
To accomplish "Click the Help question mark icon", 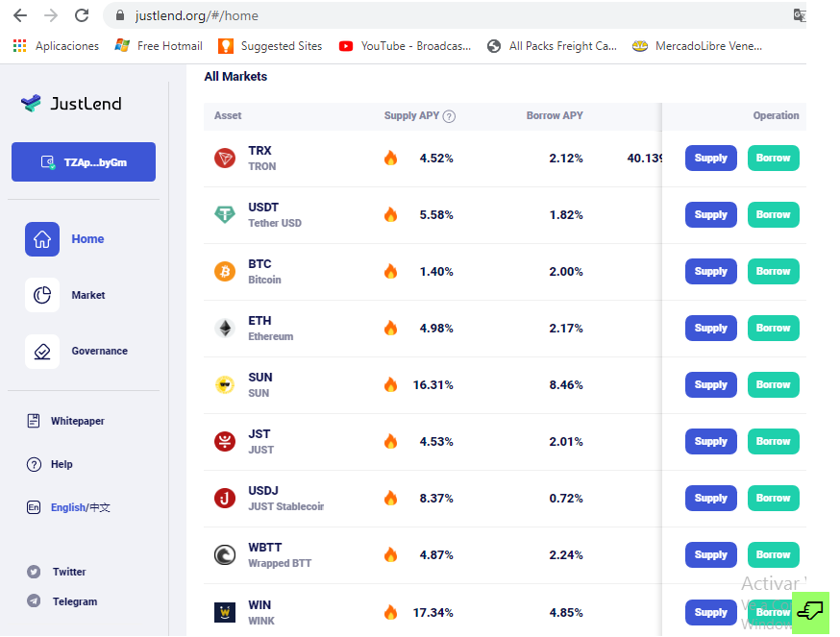I will (x=34, y=464).
